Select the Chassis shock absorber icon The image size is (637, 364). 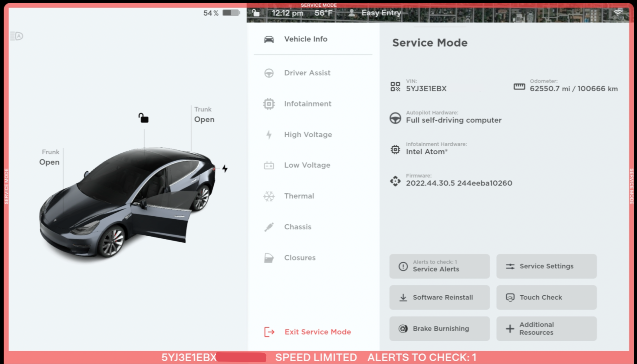[x=269, y=227]
